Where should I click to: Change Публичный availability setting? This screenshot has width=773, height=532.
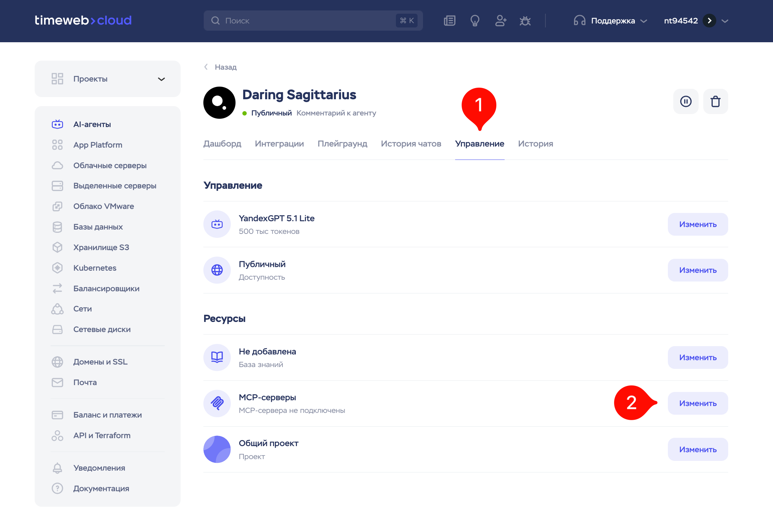click(698, 270)
